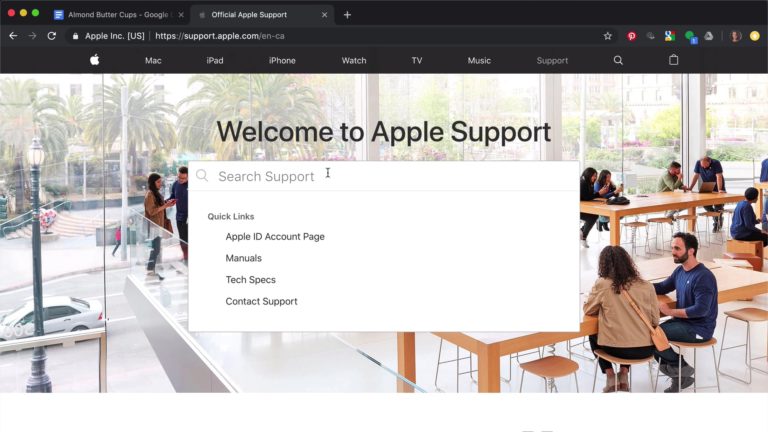The width and height of the screenshot is (768, 432).
Task: Click the red window close button
Action: (x=11, y=13)
